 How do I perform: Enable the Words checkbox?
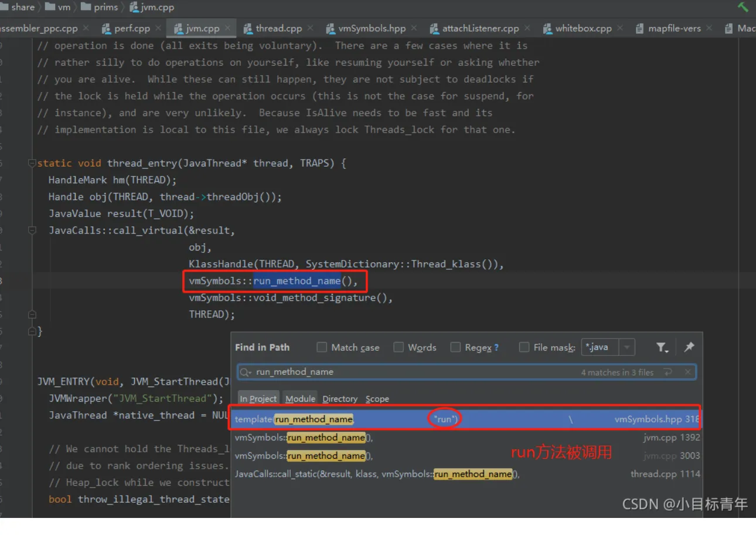(x=399, y=347)
